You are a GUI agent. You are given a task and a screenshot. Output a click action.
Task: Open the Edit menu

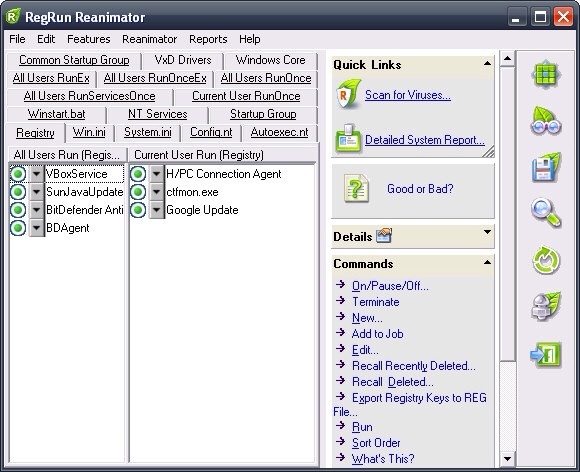click(x=46, y=39)
